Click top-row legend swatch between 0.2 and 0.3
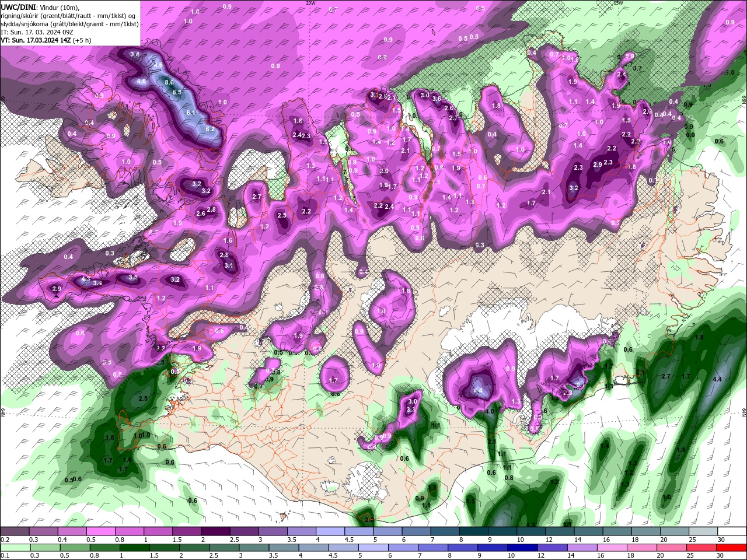The height and width of the screenshot is (560, 747). click(x=15, y=531)
